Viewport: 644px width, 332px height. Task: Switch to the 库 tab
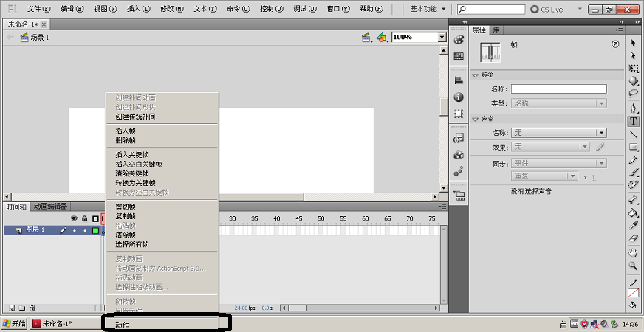click(496, 30)
